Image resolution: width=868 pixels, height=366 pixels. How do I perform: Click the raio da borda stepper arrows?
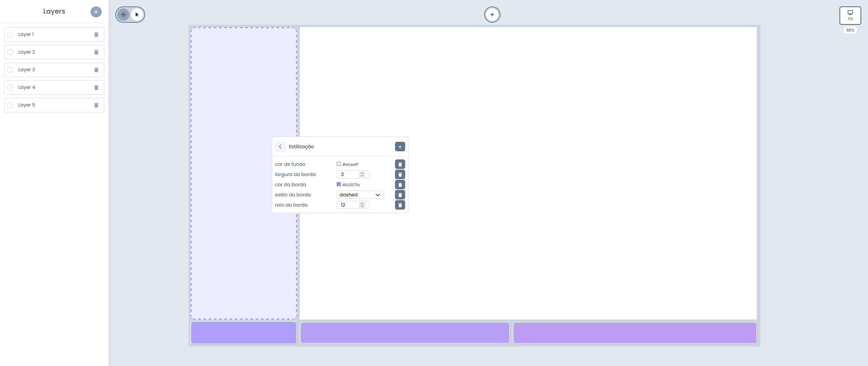point(362,205)
